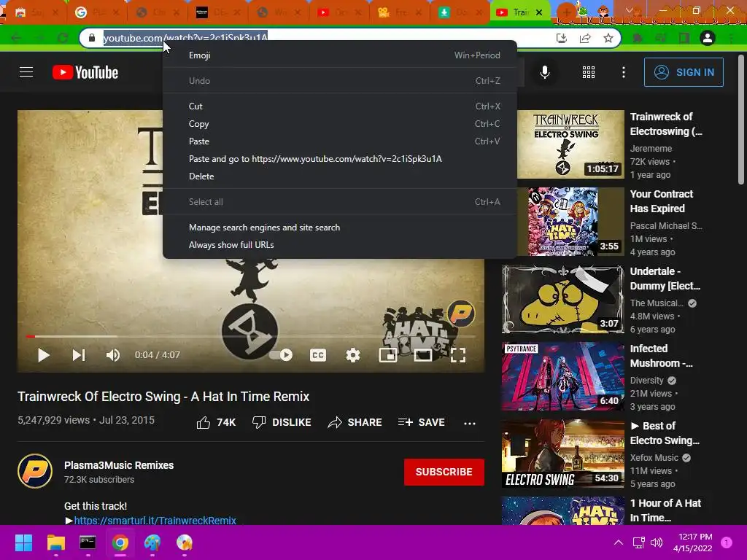Seek on the video progress bar
This screenshot has height=560, width=747.
tap(251, 336)
